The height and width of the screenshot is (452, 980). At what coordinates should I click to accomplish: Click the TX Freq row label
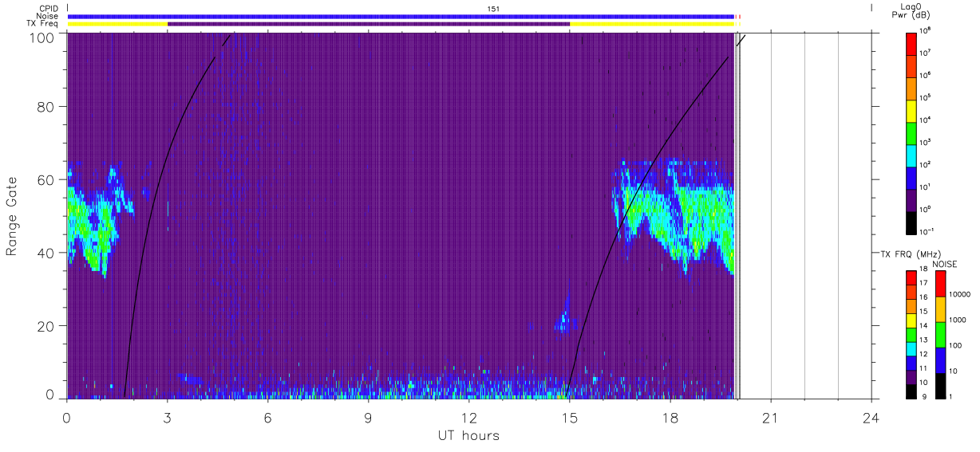click(42, 24)
